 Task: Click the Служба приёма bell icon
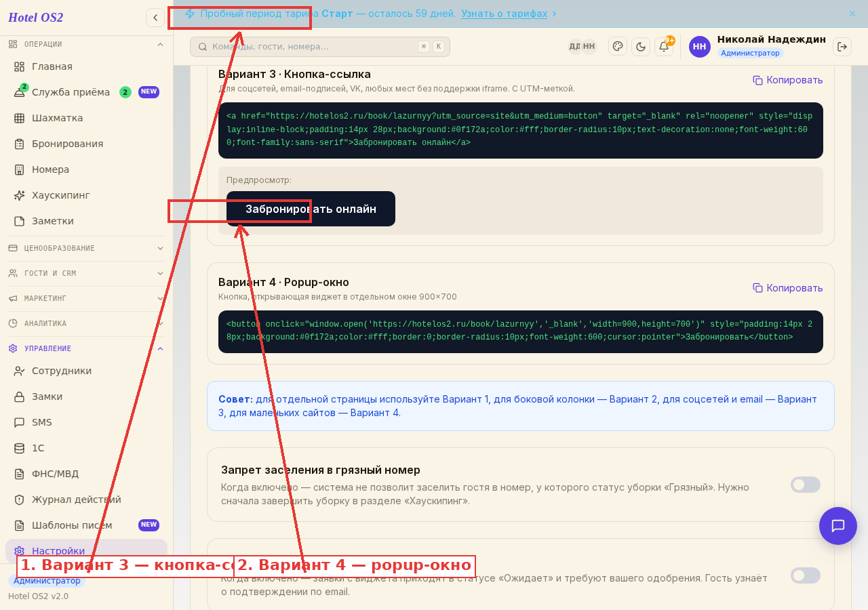19,92
